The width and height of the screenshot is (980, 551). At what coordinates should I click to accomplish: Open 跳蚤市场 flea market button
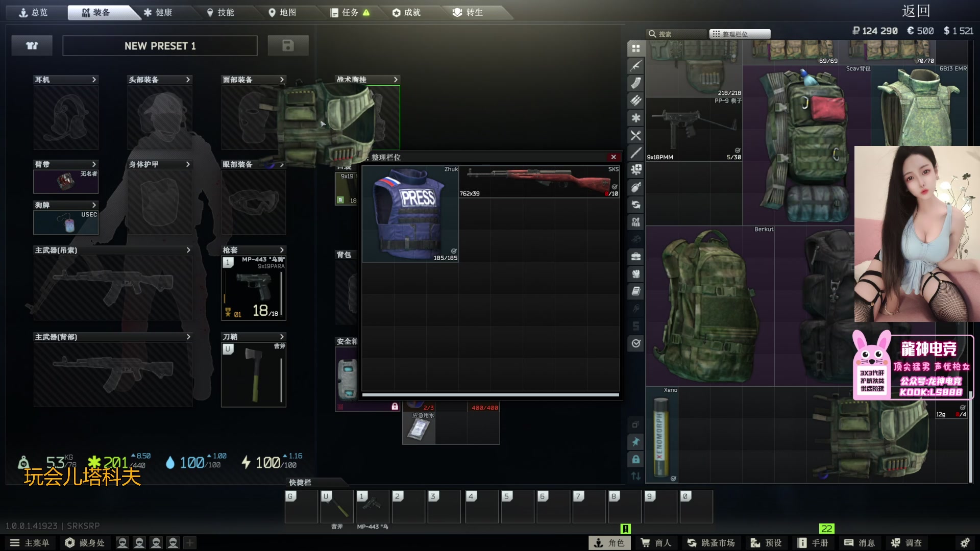(x=711, y=543)
